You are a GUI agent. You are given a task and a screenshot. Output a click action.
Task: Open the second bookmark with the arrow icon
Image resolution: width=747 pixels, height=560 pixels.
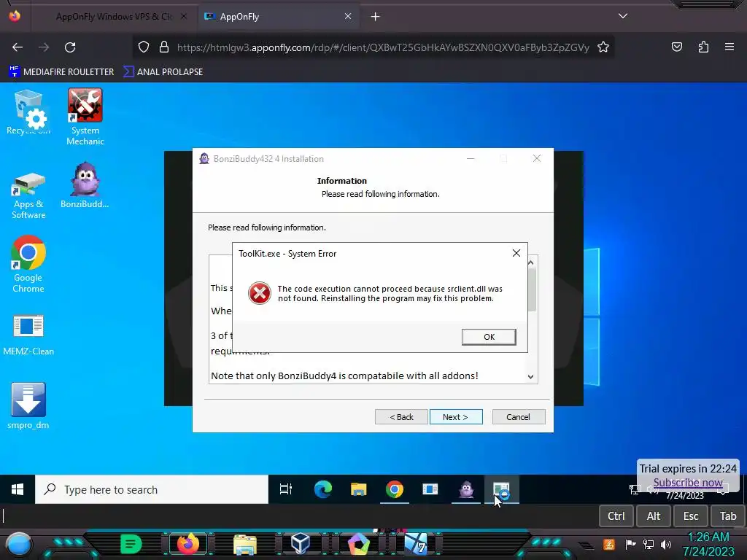click(163, 72)
